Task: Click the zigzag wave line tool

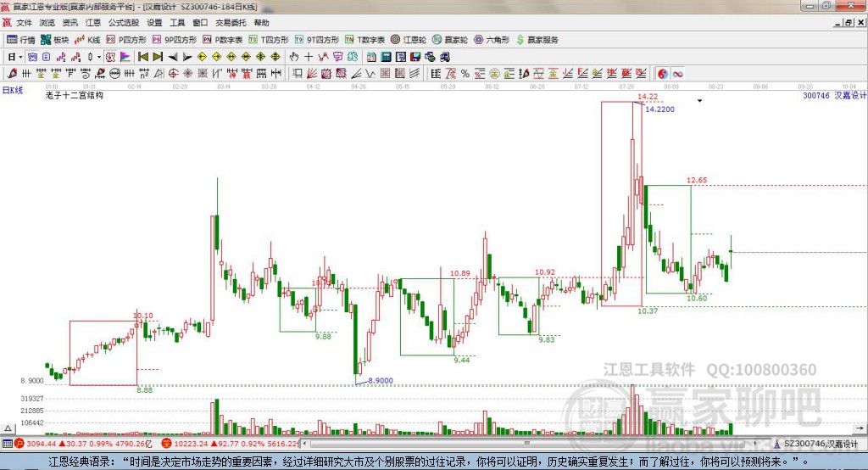Action: click(x=370, y=73)
